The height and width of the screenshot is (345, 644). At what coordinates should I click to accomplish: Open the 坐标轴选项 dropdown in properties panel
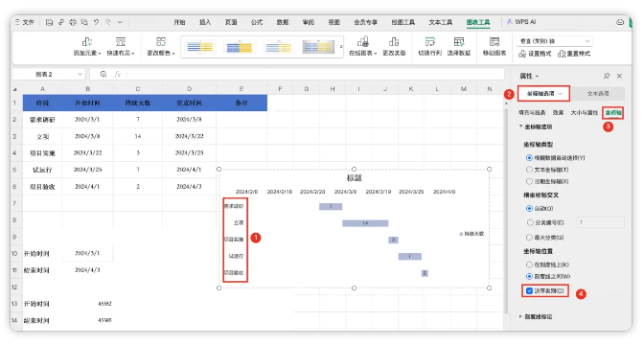[543, 94]
